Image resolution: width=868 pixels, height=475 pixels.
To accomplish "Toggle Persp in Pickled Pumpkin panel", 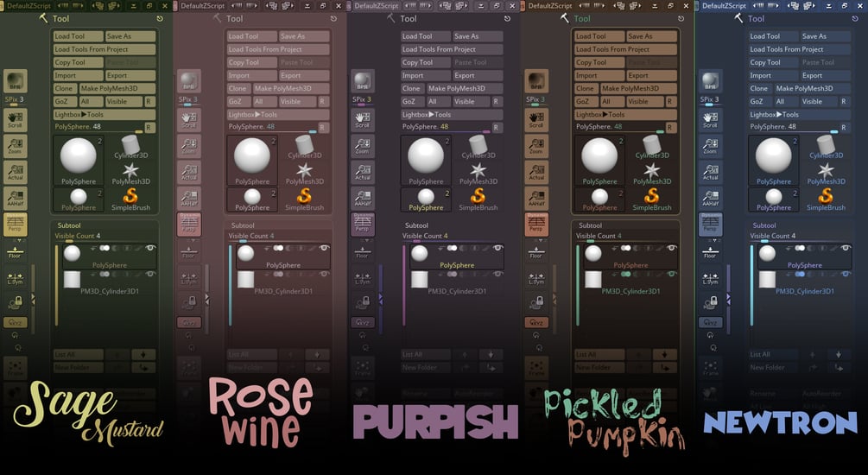I will point(536,225).
